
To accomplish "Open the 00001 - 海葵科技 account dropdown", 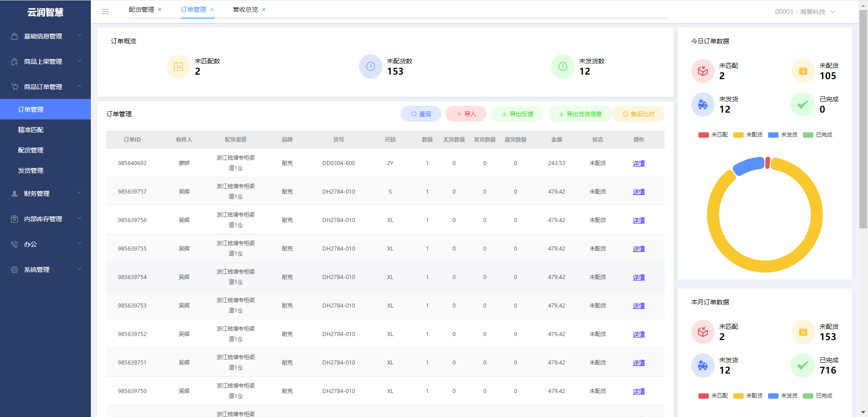I will (x=805, y=12).
